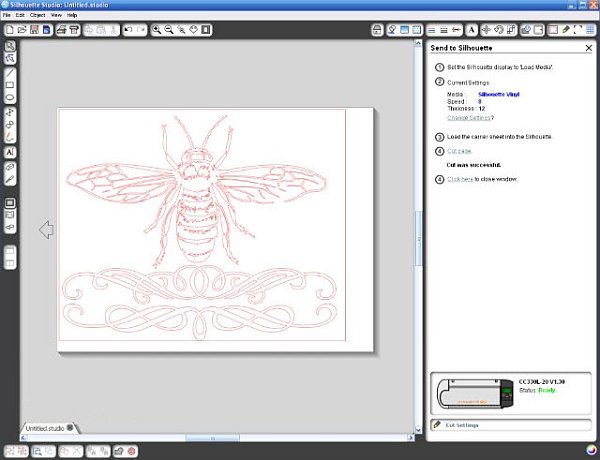Close the Send to Silhouette panel

click(x=589, y=48)
